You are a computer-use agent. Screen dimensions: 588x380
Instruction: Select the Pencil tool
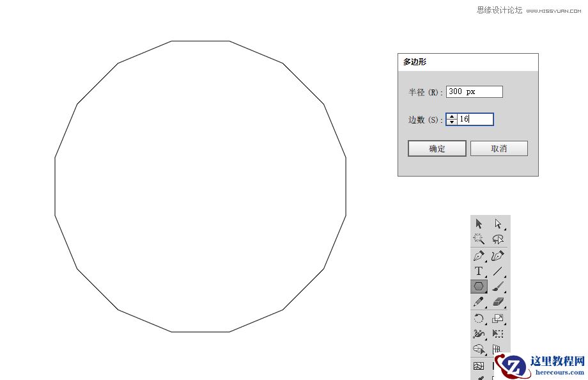(478, 301)
